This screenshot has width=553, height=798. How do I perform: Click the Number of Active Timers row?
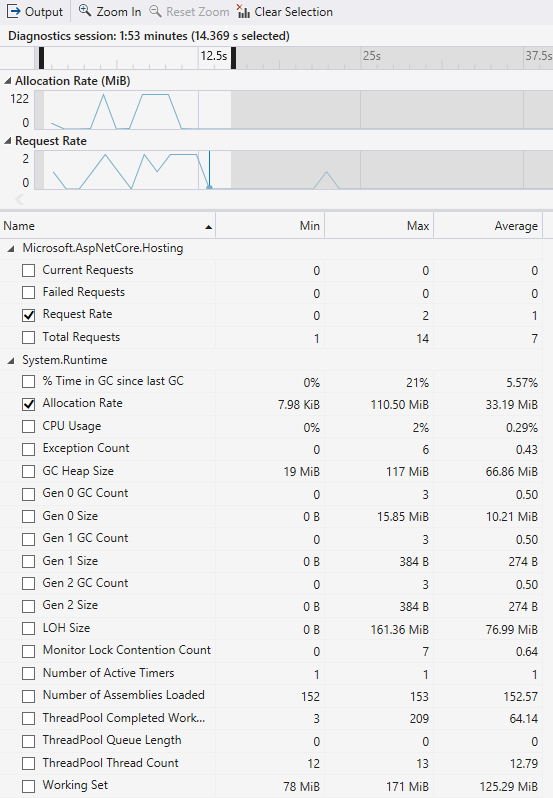click(271, 673)
